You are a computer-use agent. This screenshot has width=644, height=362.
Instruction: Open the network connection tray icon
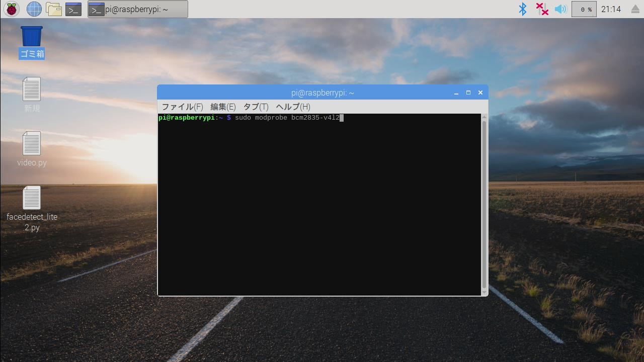[542, 9]
